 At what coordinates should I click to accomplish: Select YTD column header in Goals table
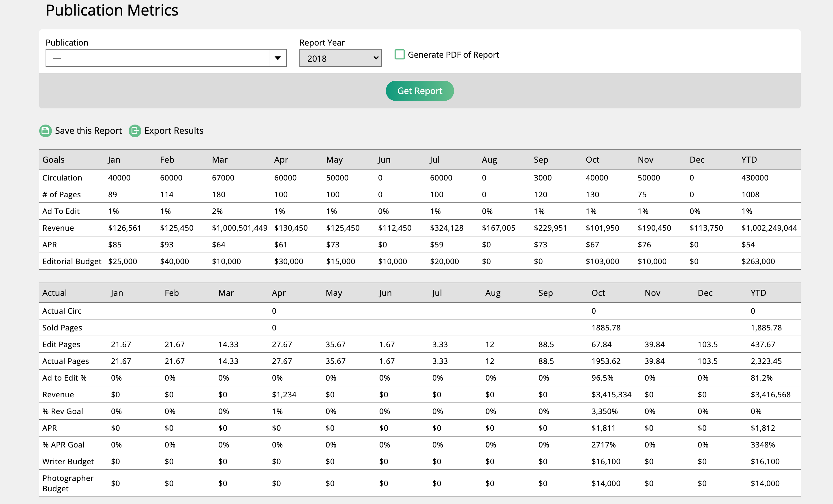tap(749, 159)
